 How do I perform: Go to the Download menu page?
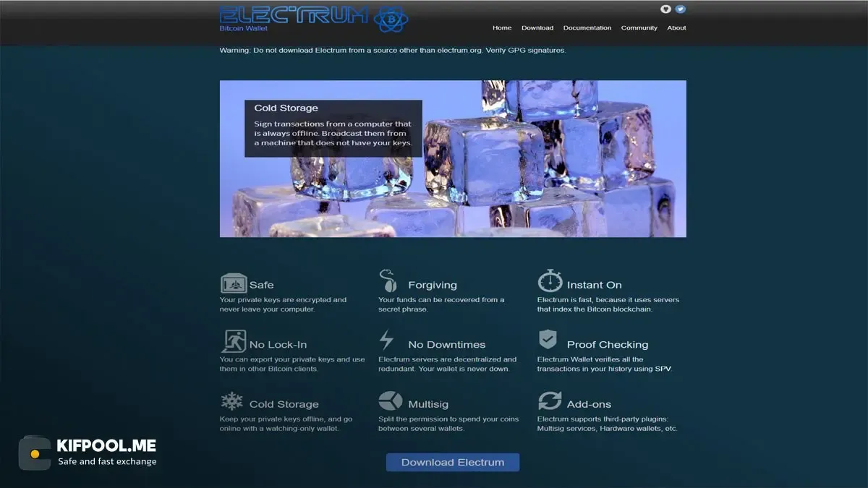[537, 28]
